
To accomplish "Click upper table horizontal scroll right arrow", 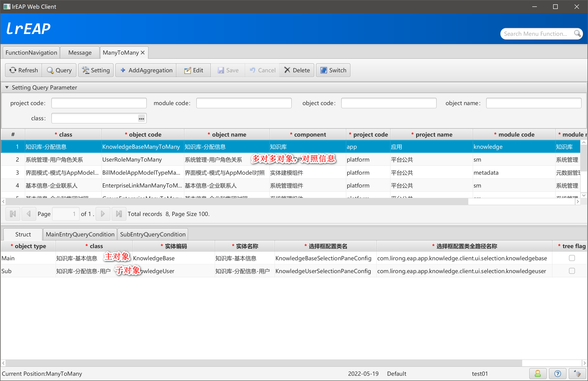I will click(x=578, y=201).
